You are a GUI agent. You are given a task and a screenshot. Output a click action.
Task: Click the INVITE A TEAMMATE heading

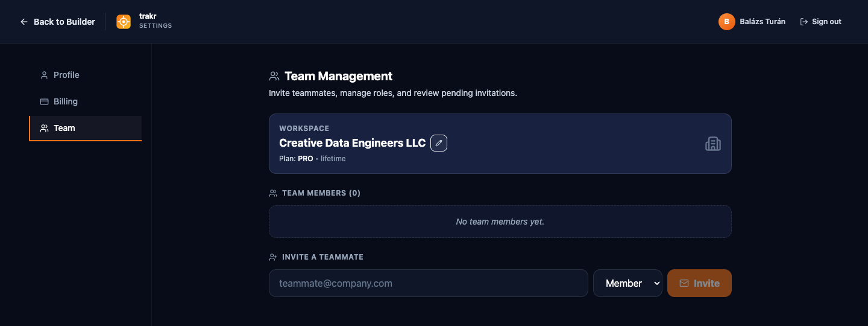[322, 257]
